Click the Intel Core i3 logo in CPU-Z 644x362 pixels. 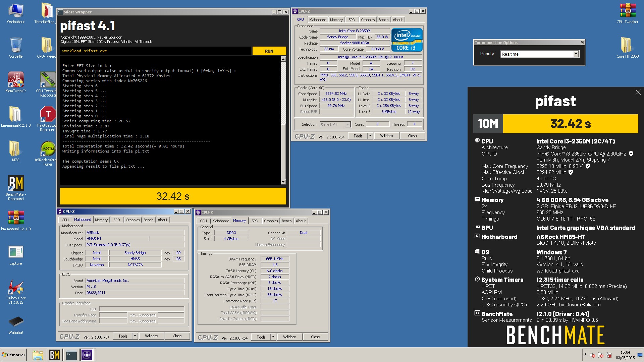407,40
